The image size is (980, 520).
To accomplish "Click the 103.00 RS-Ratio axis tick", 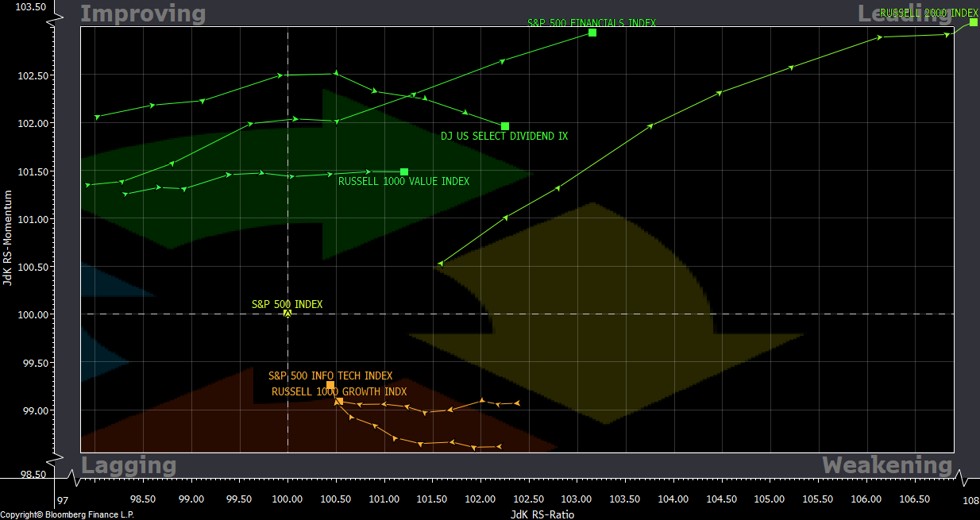I will click(577, 500).
